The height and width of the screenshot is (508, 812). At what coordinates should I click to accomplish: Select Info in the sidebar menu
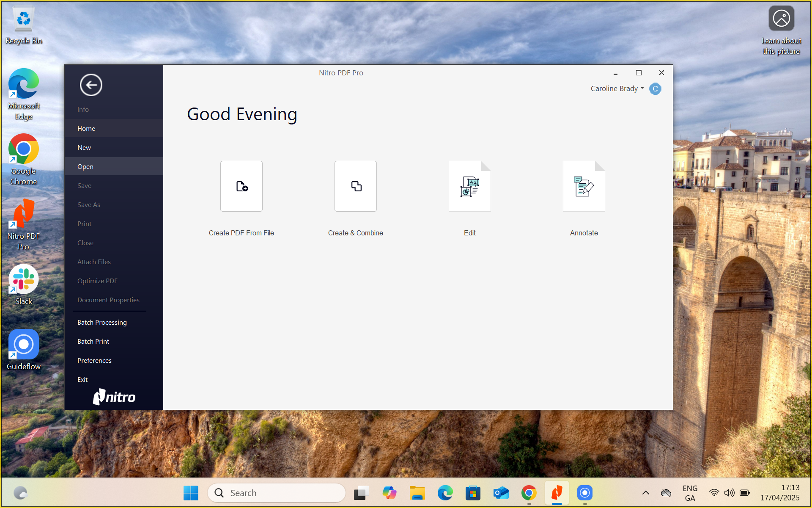pyautogui.click(x=114, y=109)
